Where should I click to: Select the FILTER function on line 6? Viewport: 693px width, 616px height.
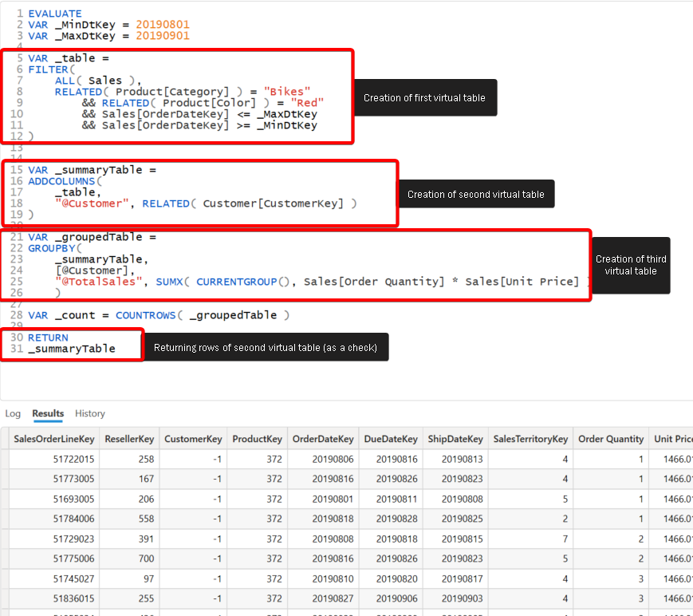[x=46, y=69]
